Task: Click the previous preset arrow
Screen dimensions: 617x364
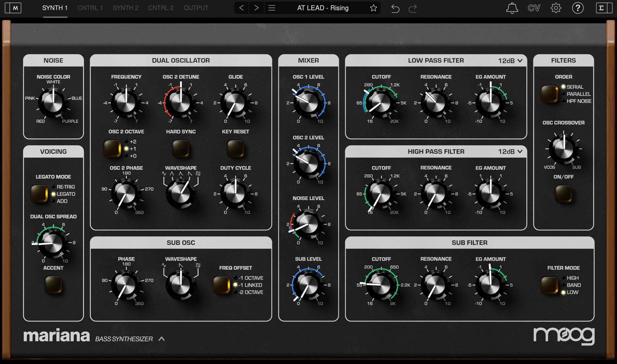Action: 242,8
